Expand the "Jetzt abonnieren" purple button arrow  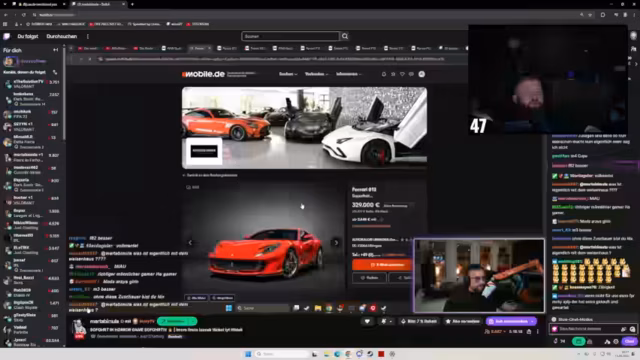pos(532,321)
